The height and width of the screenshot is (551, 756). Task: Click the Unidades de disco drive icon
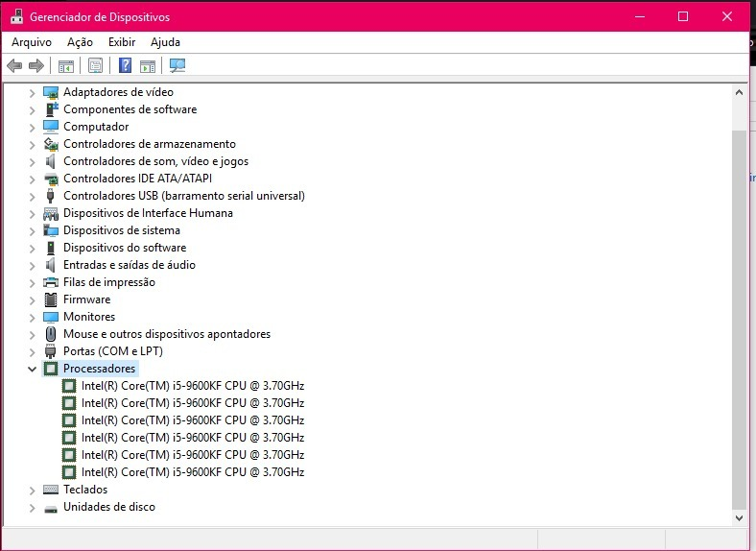(x=51, y=509)
